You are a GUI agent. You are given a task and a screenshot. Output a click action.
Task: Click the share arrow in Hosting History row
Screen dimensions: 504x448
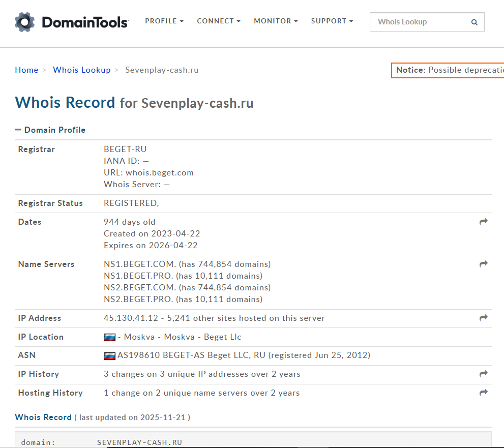click(x=484, y=393)
